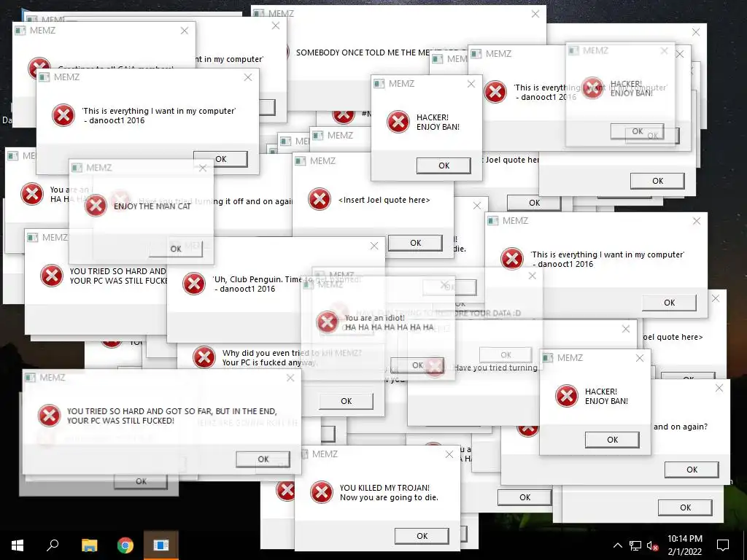This screenshot has height=560, width=747.
Task: Click the text 'ENJOY THE NYAN CAT'
Action: [x=152, y=206]
